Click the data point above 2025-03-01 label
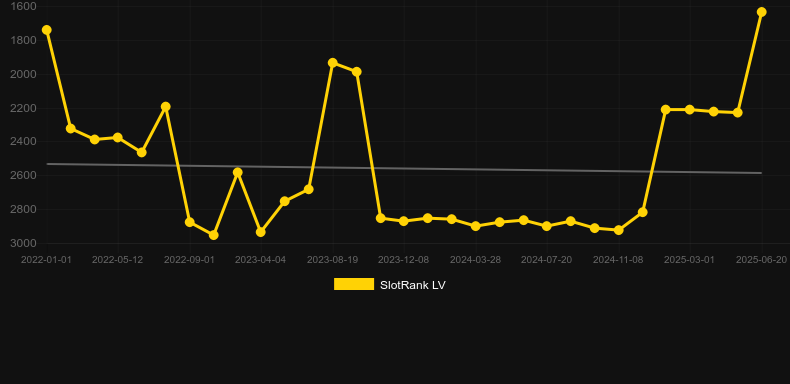This screenshot has width=790, height=384. click(x=689, y=110)
